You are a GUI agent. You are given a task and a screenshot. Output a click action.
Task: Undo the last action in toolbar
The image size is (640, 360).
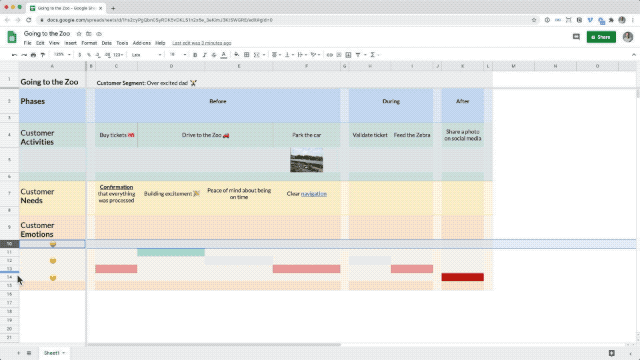point(14,55)
